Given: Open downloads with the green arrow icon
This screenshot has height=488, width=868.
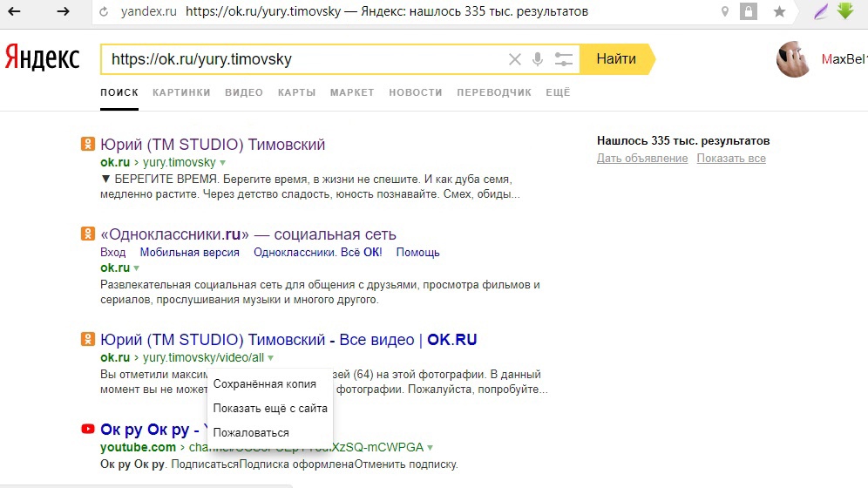Looking at the screenshot, I should coord(845,10).
